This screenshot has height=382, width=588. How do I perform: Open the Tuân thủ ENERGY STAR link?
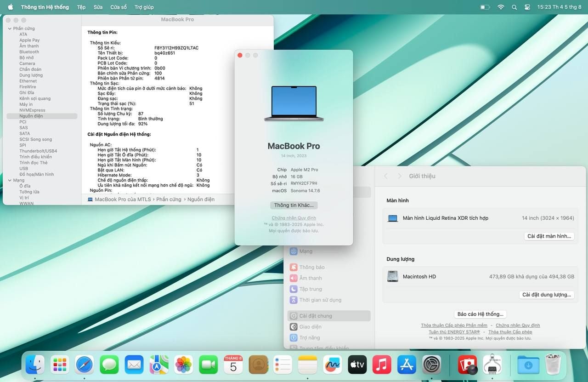pyautogui.click(x=454, y=332)
